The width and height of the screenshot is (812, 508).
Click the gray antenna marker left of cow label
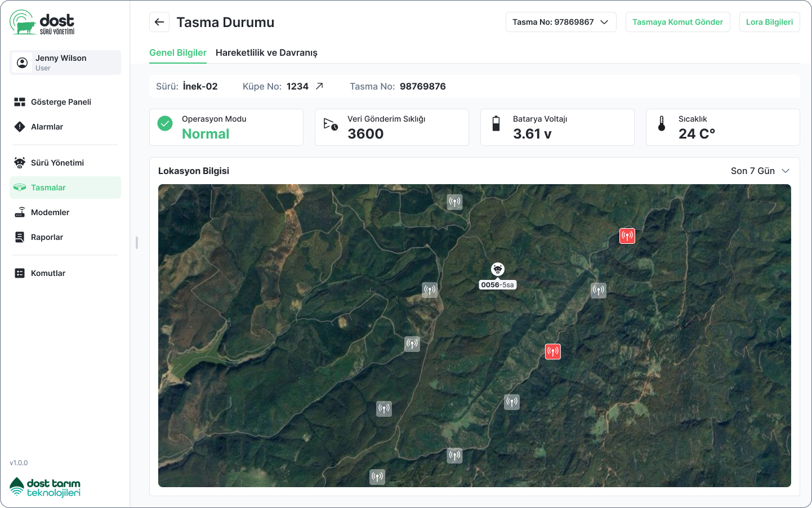(x=430, y=290)
